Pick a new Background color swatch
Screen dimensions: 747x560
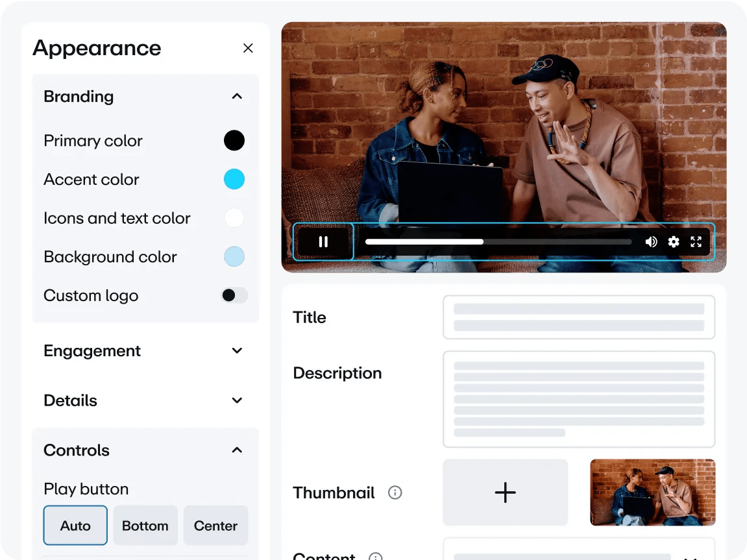pyautogui.click(x=234, y=257)
